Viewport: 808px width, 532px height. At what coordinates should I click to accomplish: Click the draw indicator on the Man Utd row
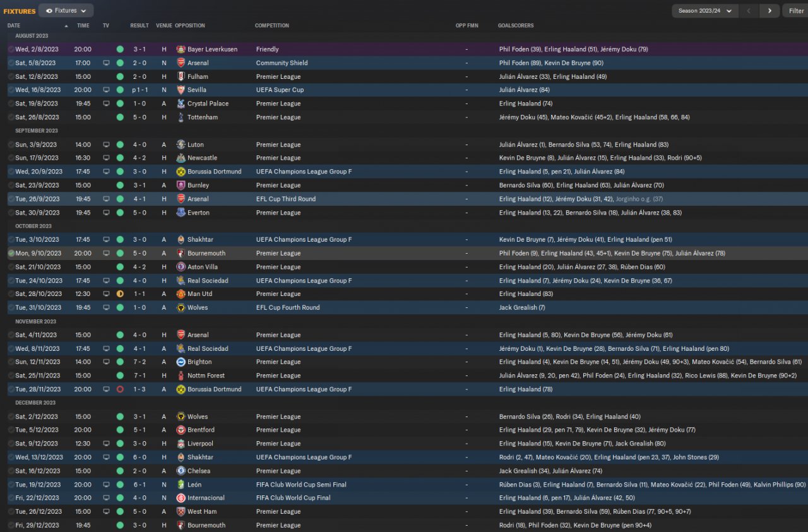120,294
